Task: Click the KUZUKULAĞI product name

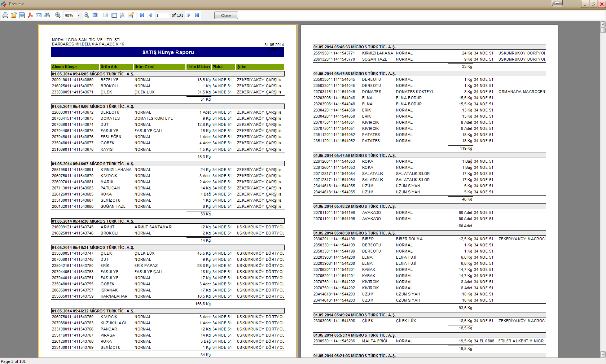Action: [113, 323]
